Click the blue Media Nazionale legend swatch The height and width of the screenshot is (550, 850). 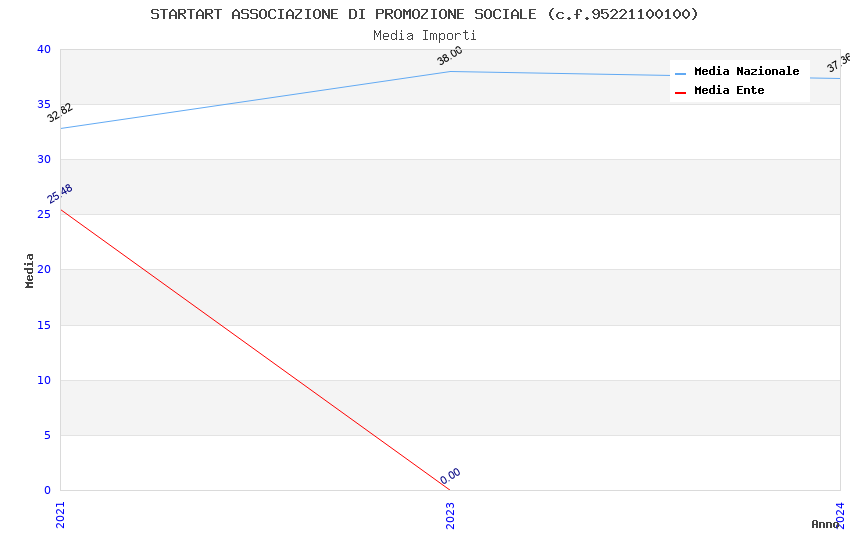[x=680, y=74]
